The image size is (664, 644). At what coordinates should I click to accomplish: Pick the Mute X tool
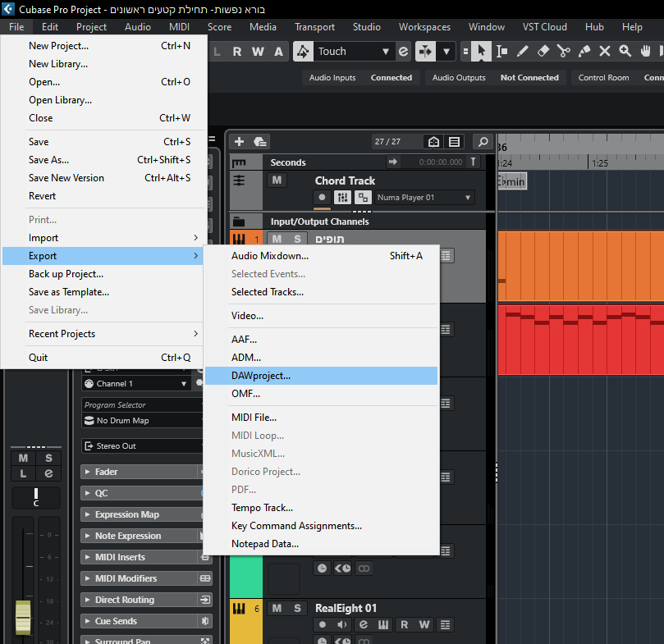pos(605,52)
